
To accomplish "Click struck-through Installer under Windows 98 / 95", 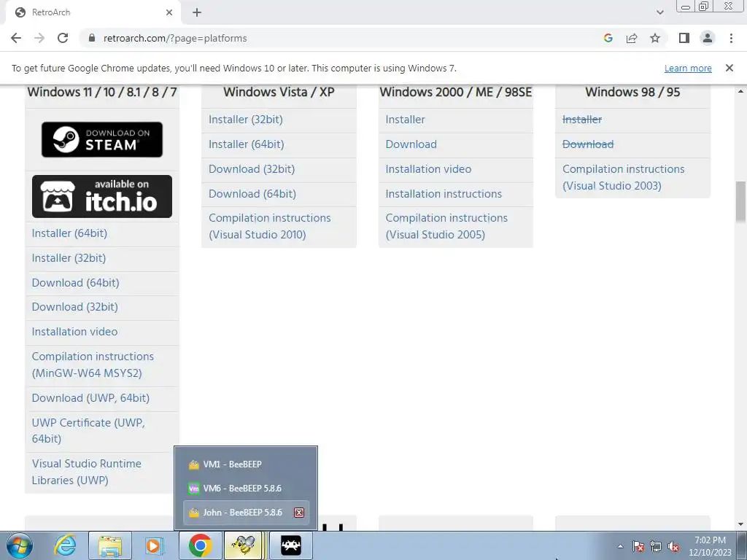I will [582, 119].
